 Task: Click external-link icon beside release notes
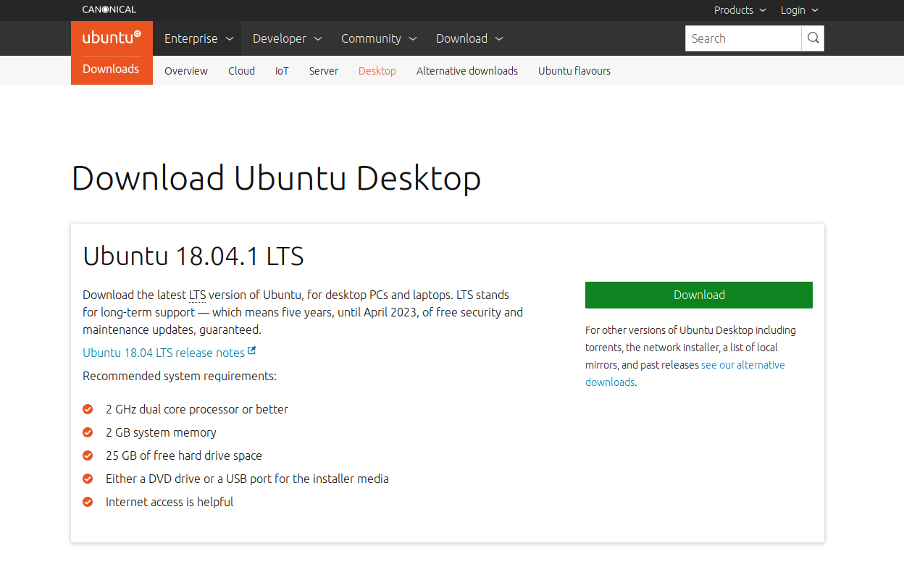pyautogui.click(x=251, y=351)
